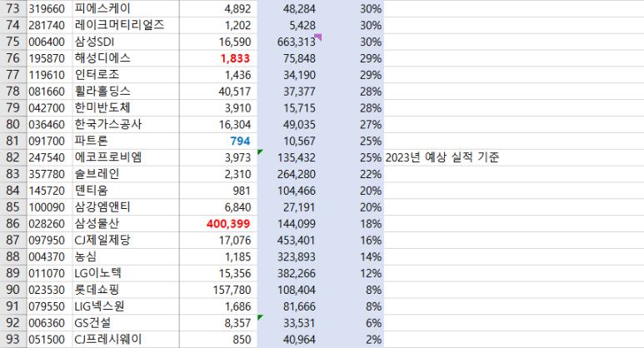The width and height of the screenshot is (644, 348).
Task: Click value 15,715 cell
Action: coord(289,108)
